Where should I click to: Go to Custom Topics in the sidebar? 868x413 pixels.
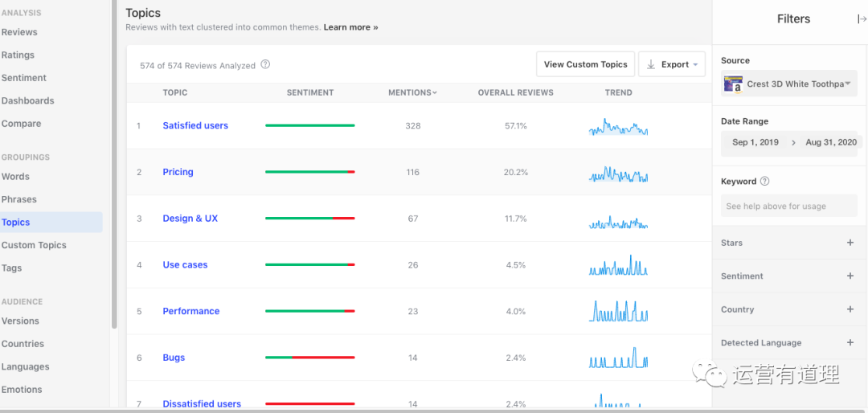(x=34, y=245)
